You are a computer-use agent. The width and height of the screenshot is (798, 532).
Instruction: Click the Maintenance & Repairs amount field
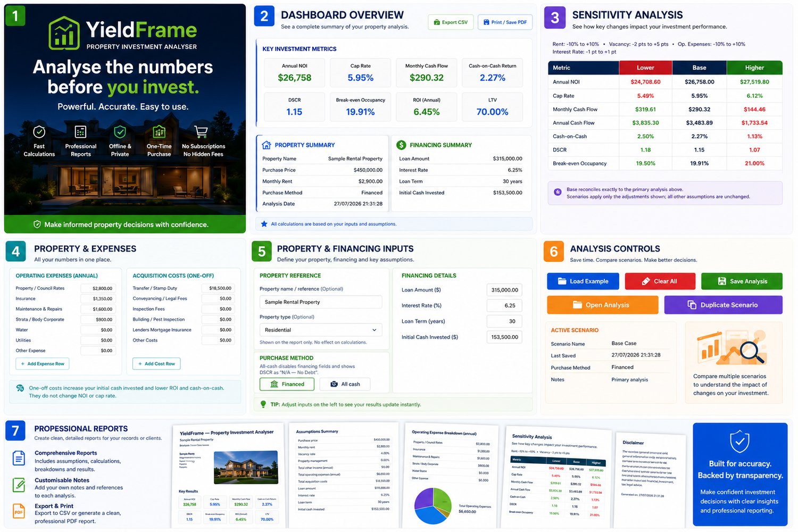tap(98, 309)
